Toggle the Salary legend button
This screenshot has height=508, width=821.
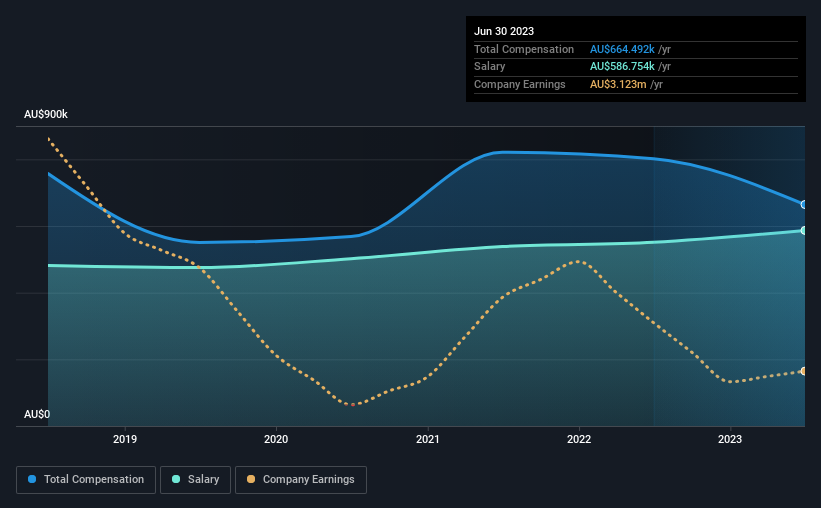click(195, 480)
